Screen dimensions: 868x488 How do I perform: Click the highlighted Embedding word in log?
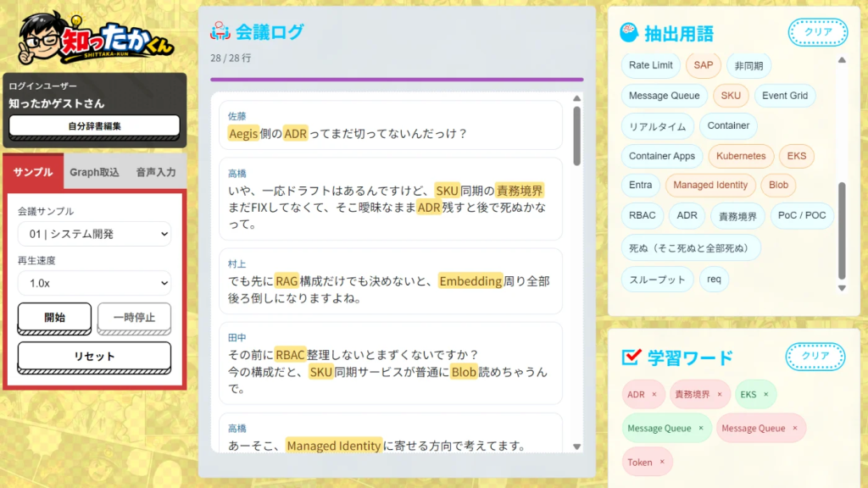[470, 281]
